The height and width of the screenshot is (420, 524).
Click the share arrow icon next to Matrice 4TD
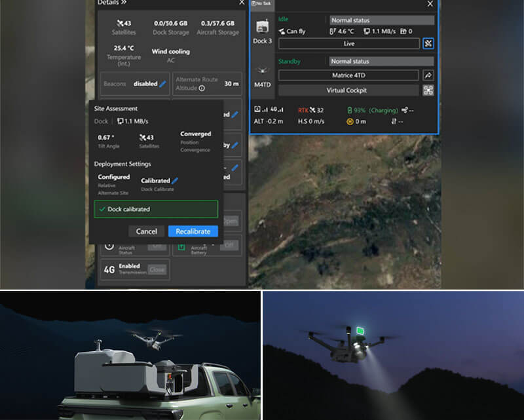(428, 75)
